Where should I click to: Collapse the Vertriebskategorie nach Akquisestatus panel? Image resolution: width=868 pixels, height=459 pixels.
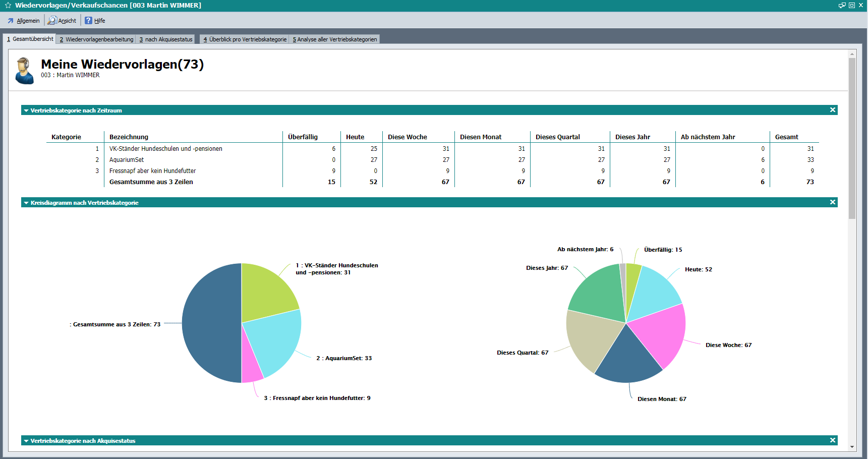pos(26,441)
